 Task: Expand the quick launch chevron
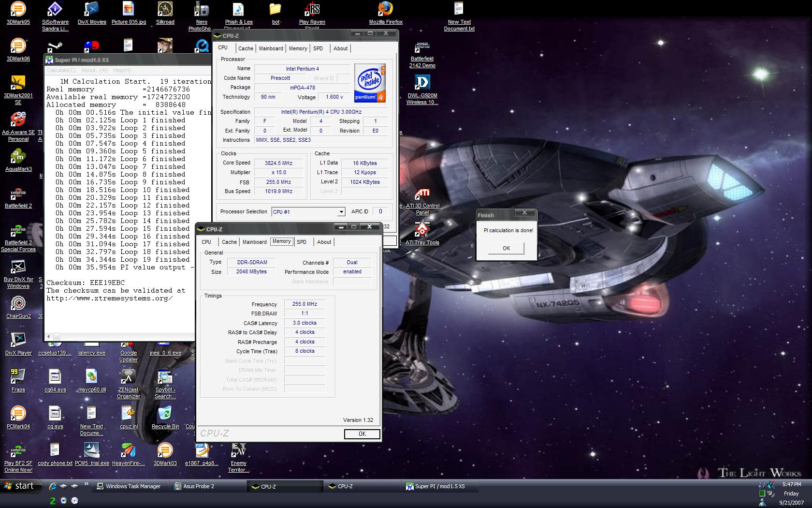click(x=86, y=484)
